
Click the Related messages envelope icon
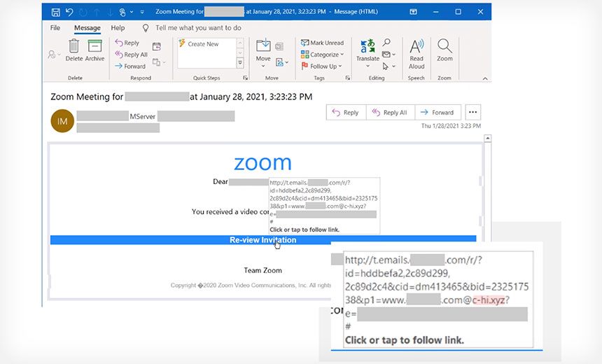(x=388, y=55)
